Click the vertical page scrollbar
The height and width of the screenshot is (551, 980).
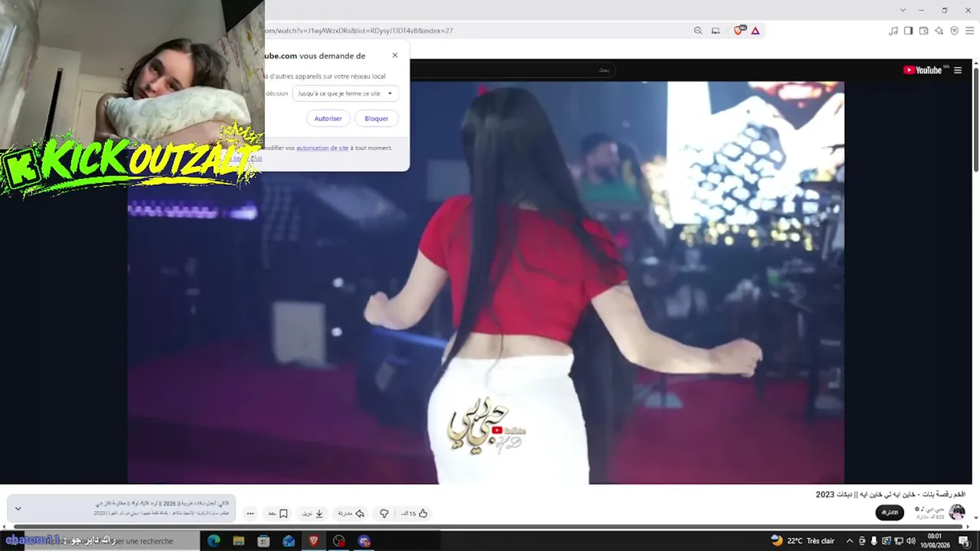click(x=975, y=119)
